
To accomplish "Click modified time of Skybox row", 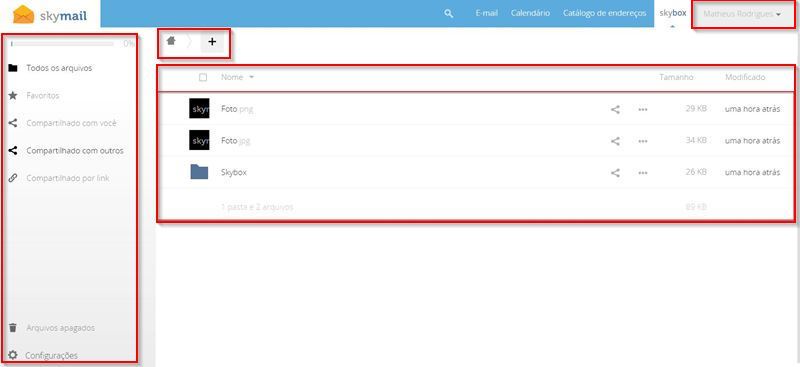I will (753, 173).
